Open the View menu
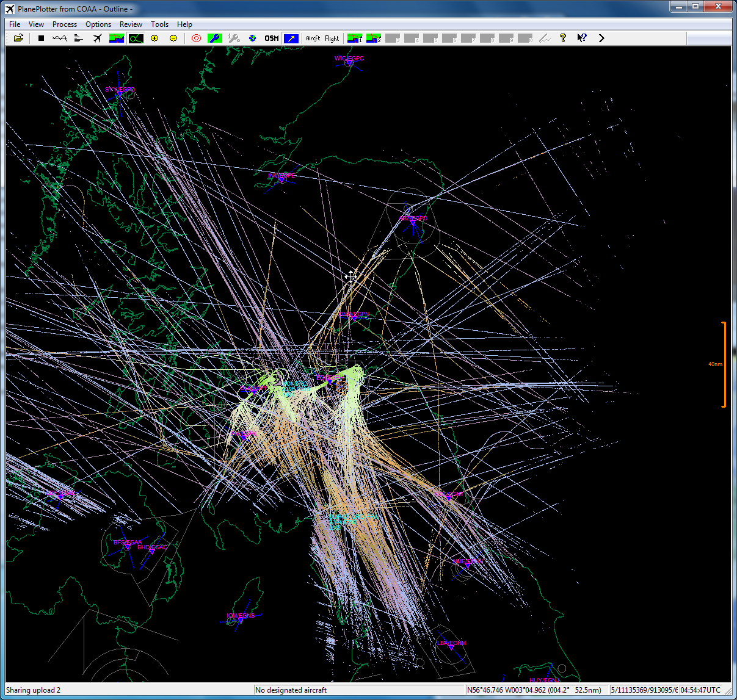 click(x=37, y=24)
